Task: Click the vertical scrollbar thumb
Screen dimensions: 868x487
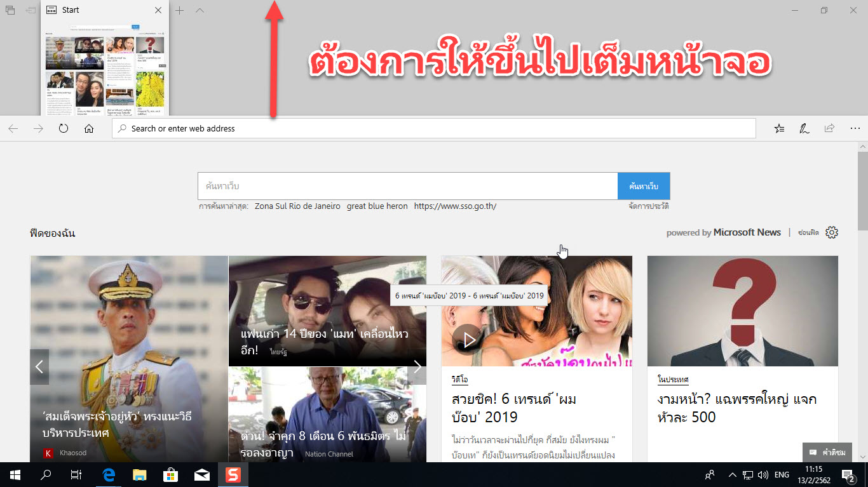Action: 862,191
